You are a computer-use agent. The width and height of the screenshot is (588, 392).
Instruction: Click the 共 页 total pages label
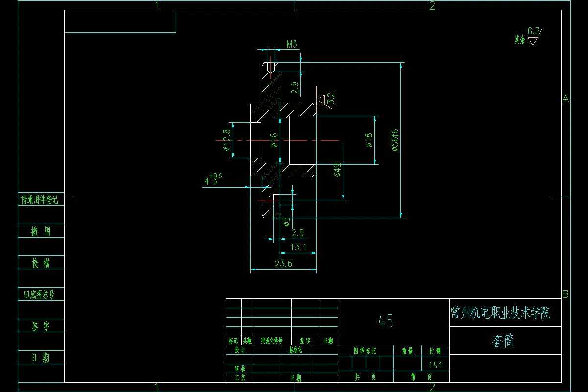[365, 377]
